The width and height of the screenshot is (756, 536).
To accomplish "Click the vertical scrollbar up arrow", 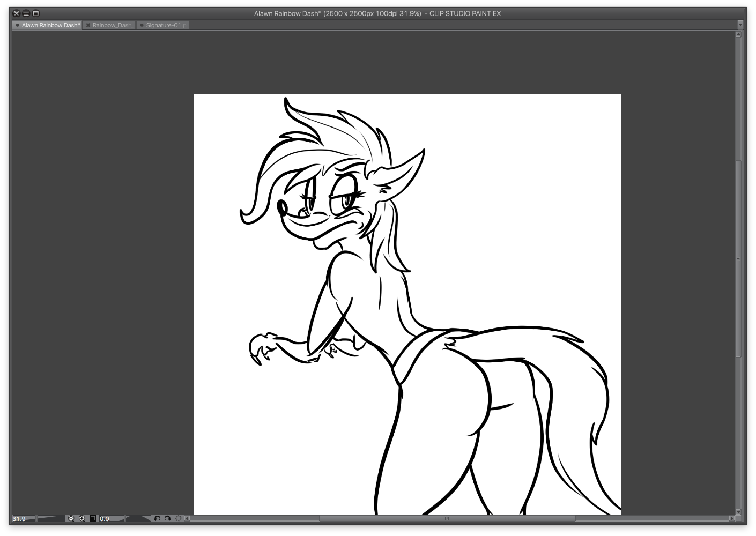I will [x=738, y=34].
